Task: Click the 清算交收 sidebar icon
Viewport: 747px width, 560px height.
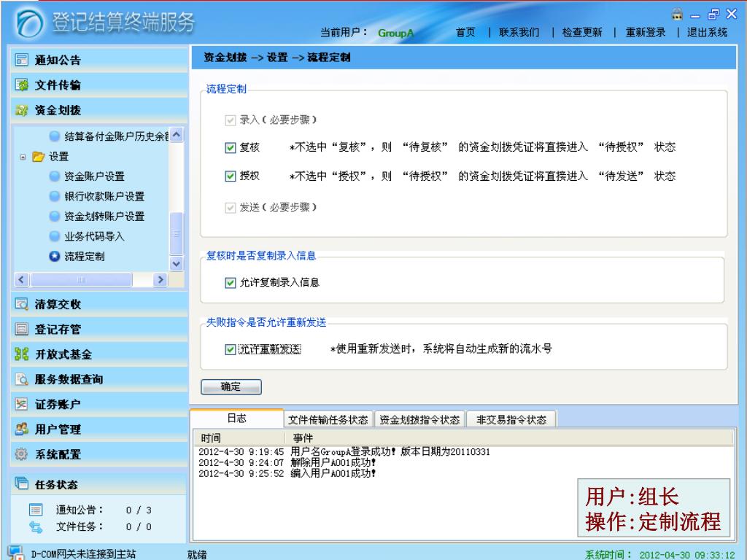Action: (x=21, y=304)
